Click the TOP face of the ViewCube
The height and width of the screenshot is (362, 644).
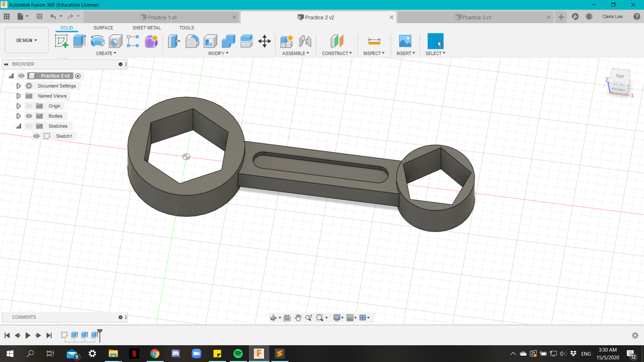[620, 76]
